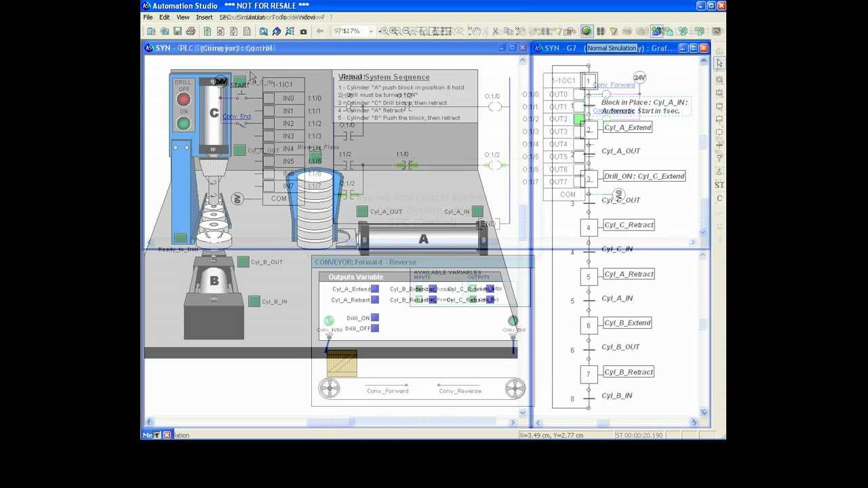Click the IN0 input box on PLC card
Screen dimensions: 868x488
point(269,98)
